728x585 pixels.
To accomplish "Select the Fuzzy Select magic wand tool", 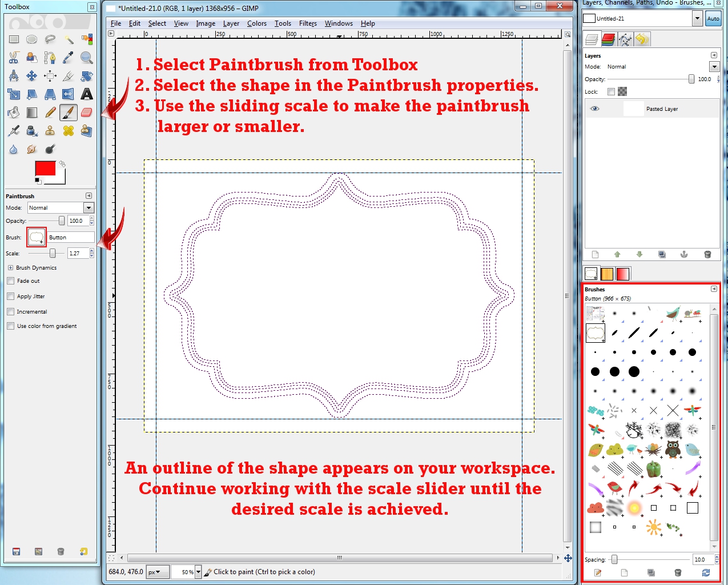I will [70, 39].
